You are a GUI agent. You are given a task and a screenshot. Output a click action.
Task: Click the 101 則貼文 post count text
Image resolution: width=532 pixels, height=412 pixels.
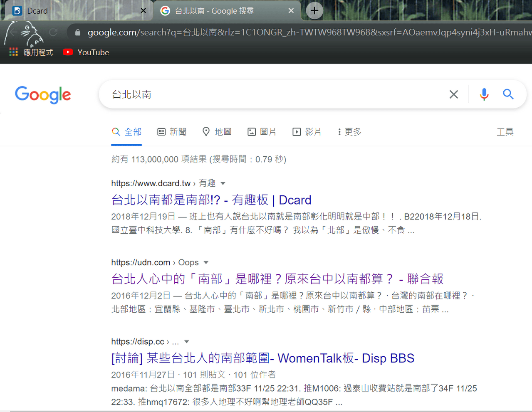click(x=204, y=375)
